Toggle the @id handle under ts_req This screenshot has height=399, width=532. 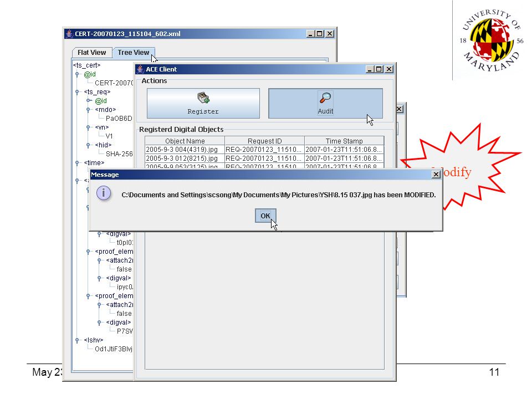[88, 101]
